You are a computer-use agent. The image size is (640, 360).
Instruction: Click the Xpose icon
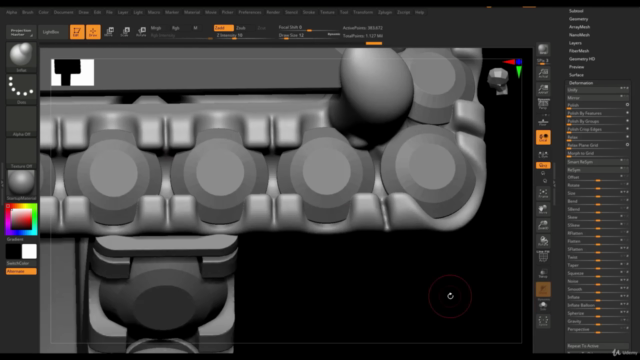(543, 321)
